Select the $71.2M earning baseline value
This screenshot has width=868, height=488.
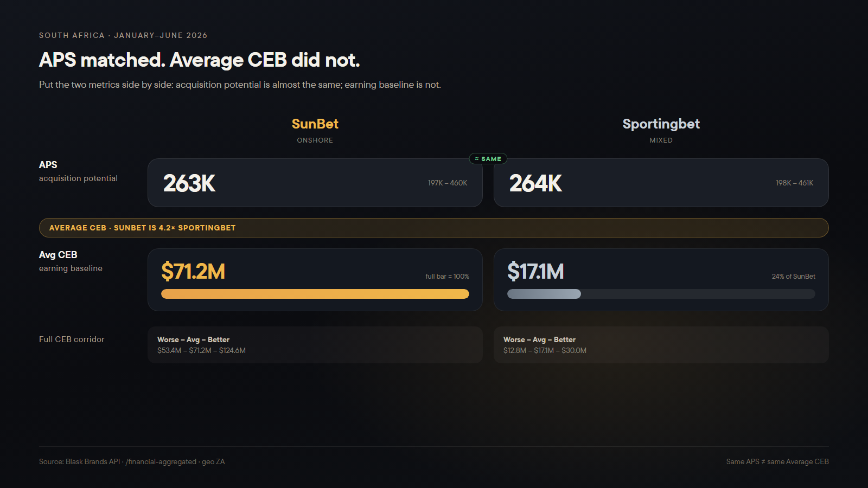point(193,271)
